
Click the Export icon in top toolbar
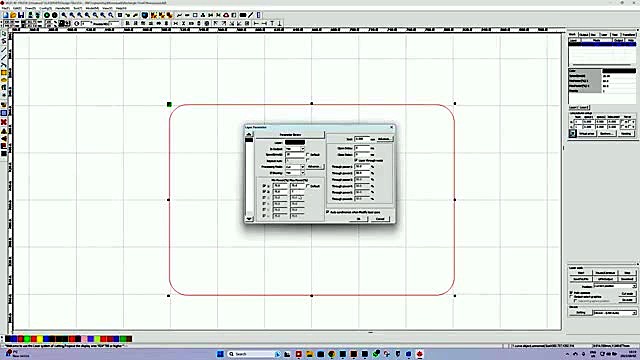coord(37,15)
